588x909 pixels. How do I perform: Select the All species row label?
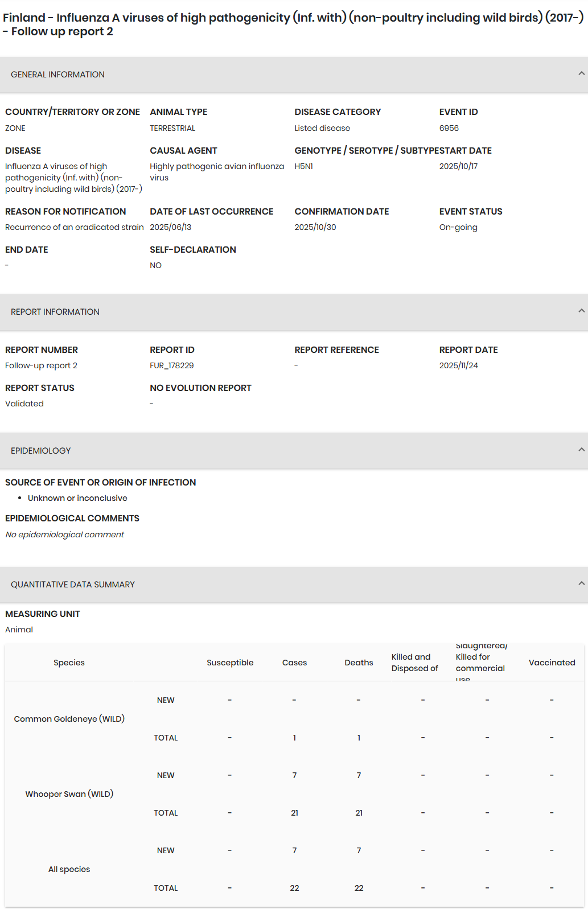coord(69,869)
